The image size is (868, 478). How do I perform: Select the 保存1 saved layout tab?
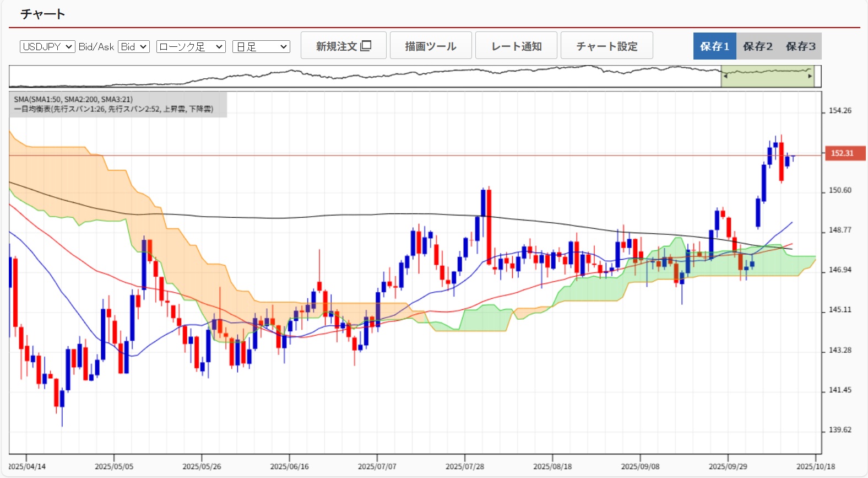pyautogui.click(x=714, y=46)
